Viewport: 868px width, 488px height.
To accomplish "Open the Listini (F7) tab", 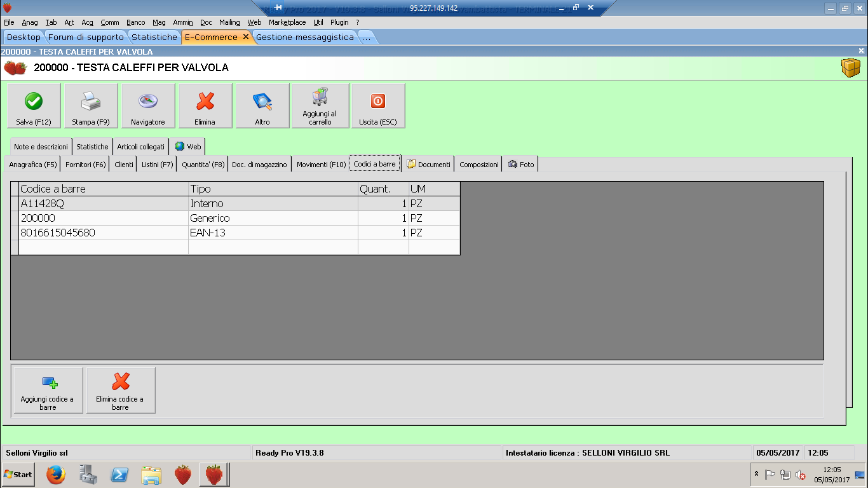I will pos(158,165).
